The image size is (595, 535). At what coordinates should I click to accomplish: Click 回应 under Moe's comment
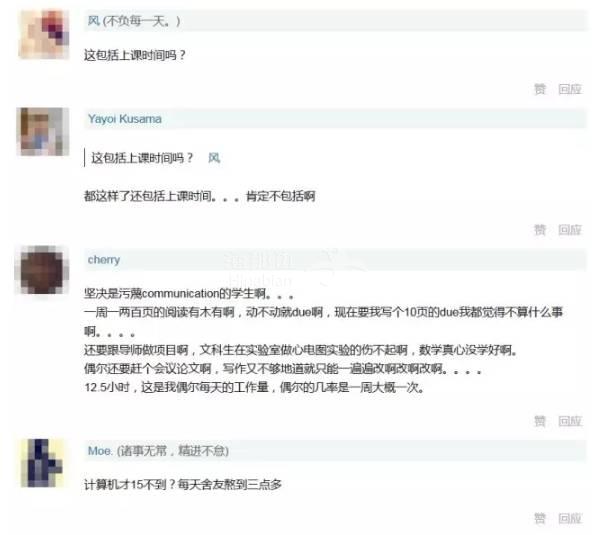coord(570,518)
